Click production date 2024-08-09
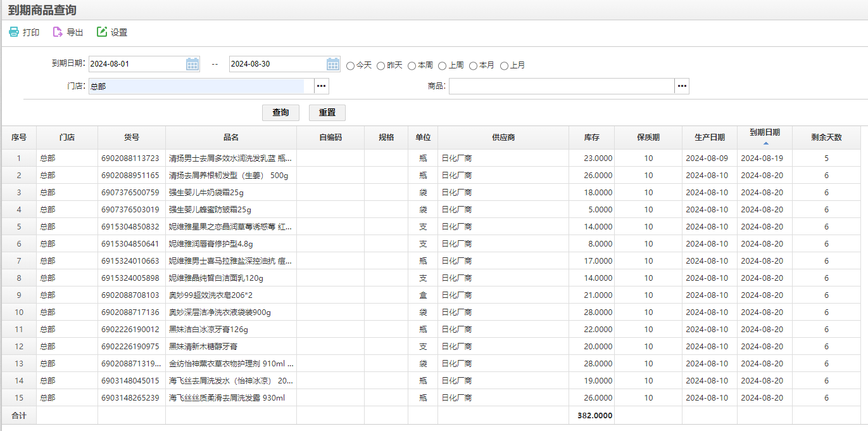This screenshot has width=868, height=431. coord(707,158)
